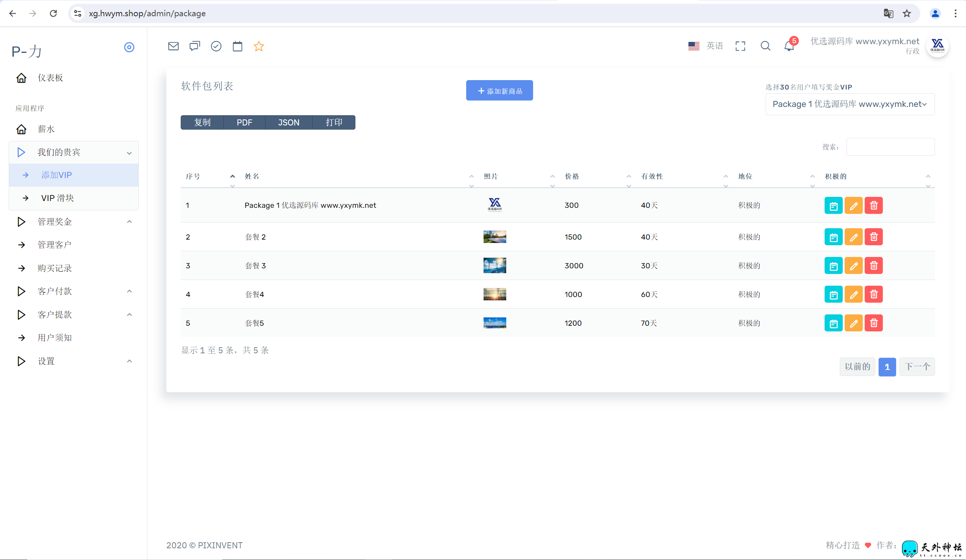Click the PIXINVENT footer link
Screen dimensions: 966x560
(220, 545)
